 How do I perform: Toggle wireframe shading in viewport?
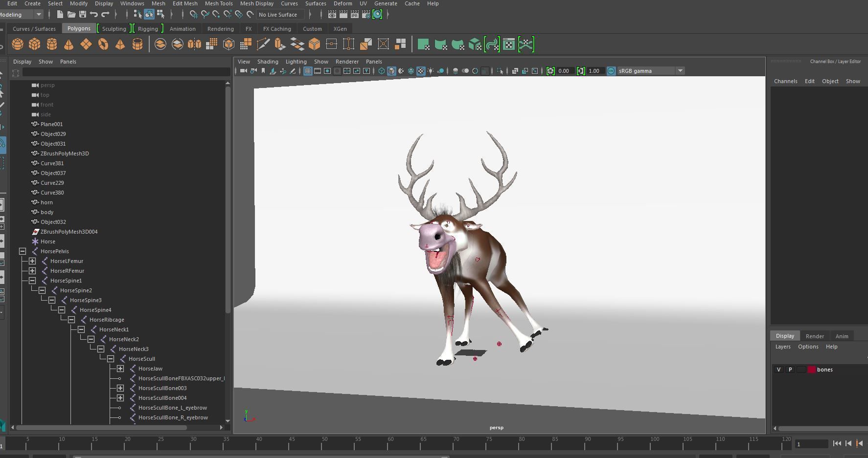click(x=382, y=71)
